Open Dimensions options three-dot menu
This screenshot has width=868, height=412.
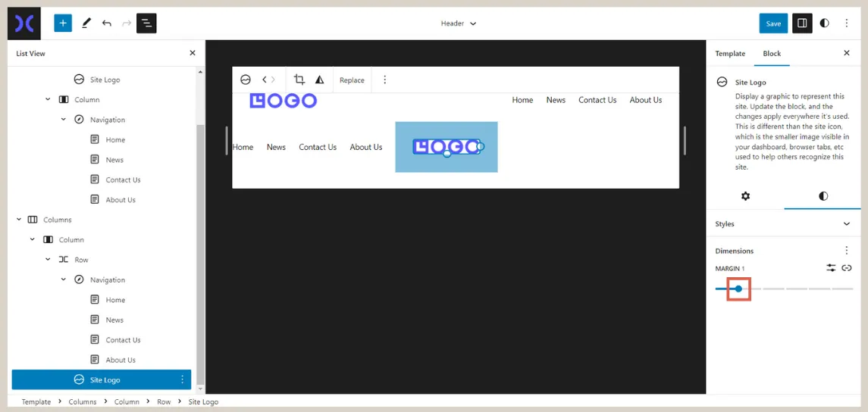pos(847,251)
